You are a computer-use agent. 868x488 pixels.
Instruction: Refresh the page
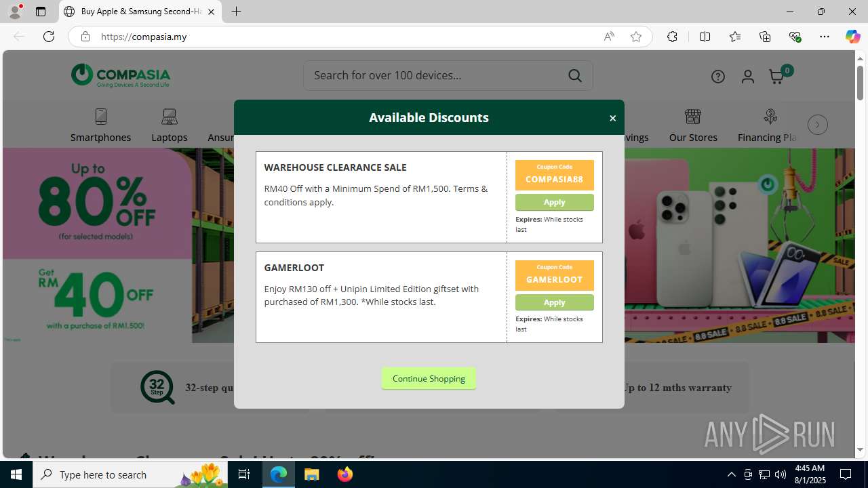point(49,37)
